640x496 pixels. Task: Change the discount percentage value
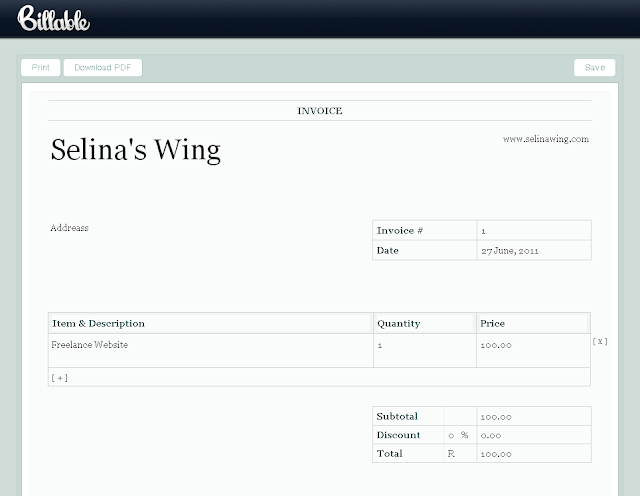click(451, 436)
